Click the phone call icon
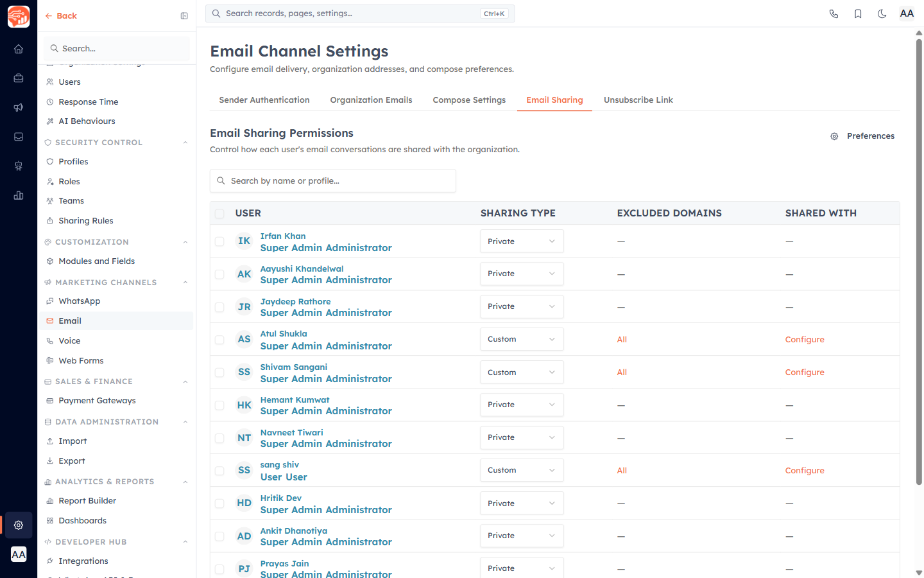This screenshot has width=924, height=578. point(834,13)
